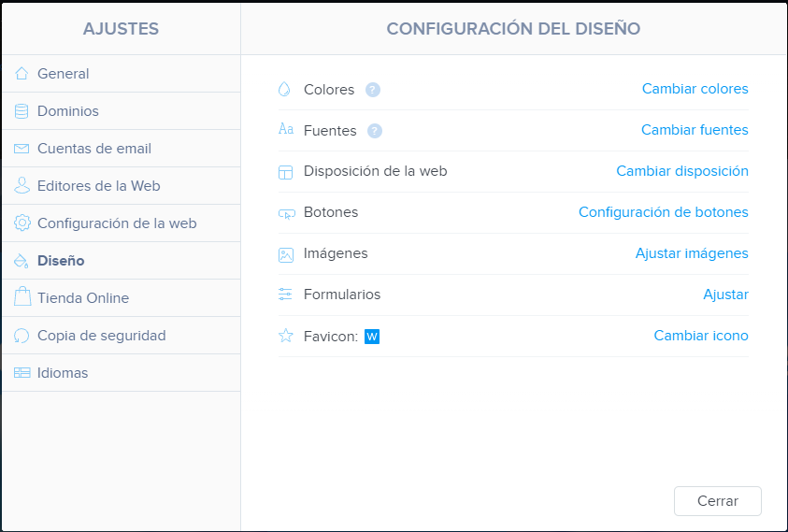Open the Ajustar imágenes link
788x532 pixels.
pyautogui.click(x=692, y=253)
